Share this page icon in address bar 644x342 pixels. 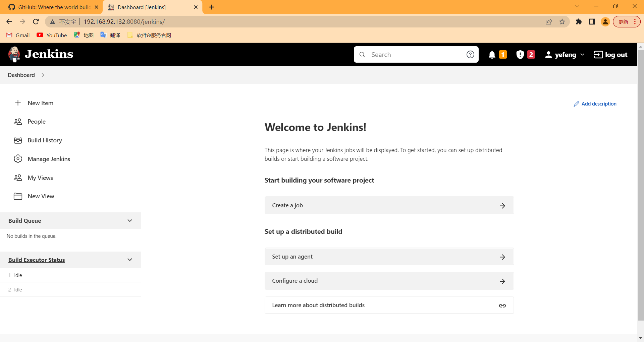pyautogui.click(x=549, y=22)
